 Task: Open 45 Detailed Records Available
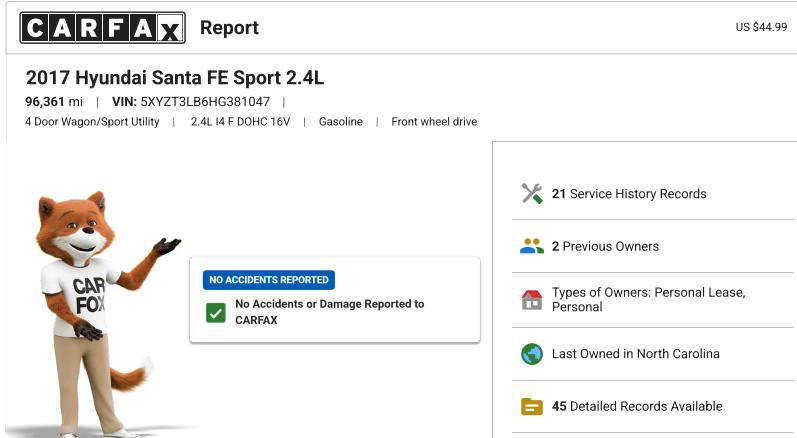637,406
